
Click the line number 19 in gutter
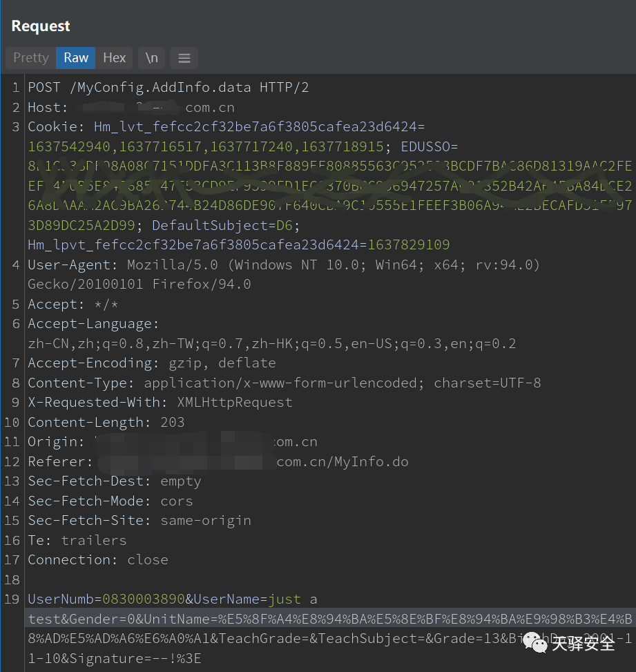(12, 599)
